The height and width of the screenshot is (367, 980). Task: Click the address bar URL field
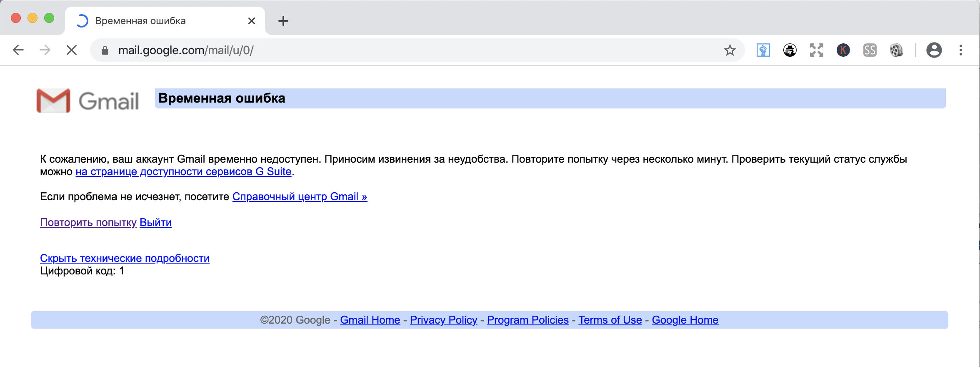(x=417, y=50)
